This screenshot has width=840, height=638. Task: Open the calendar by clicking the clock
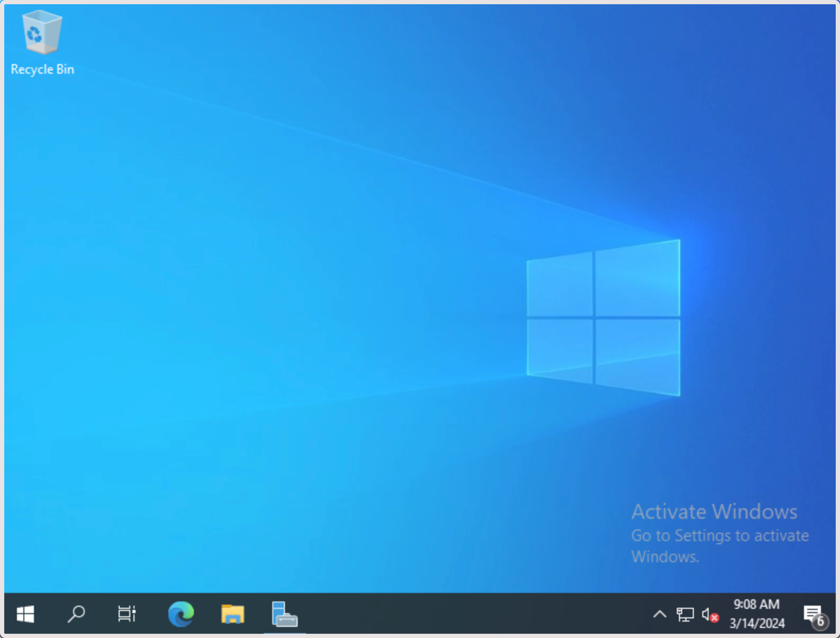point(757,604)
